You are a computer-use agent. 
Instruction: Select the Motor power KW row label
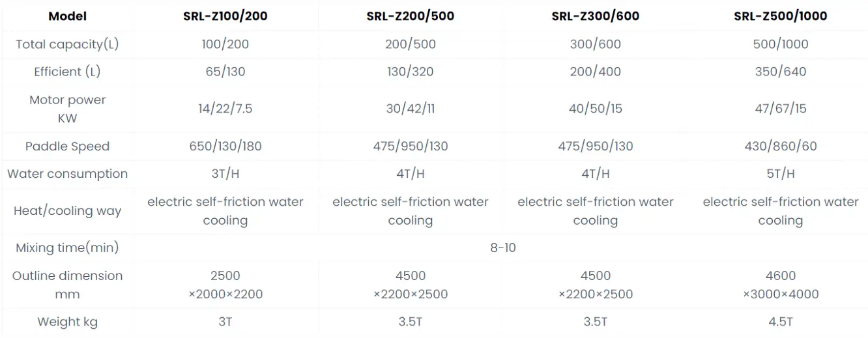(x=67, y=109)
